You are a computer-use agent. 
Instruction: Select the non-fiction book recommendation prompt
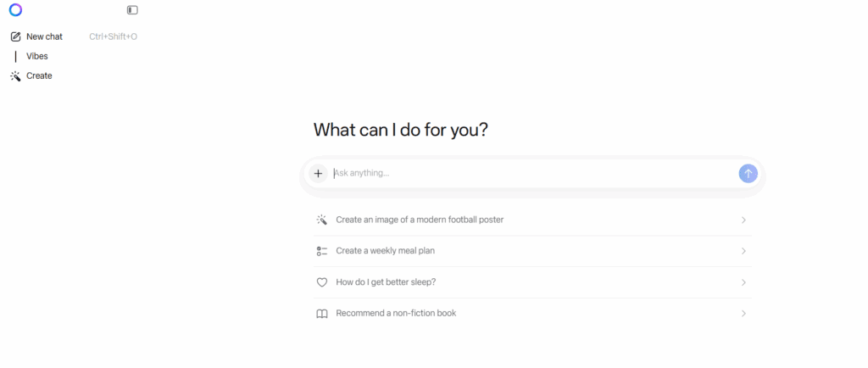(396, 313)
